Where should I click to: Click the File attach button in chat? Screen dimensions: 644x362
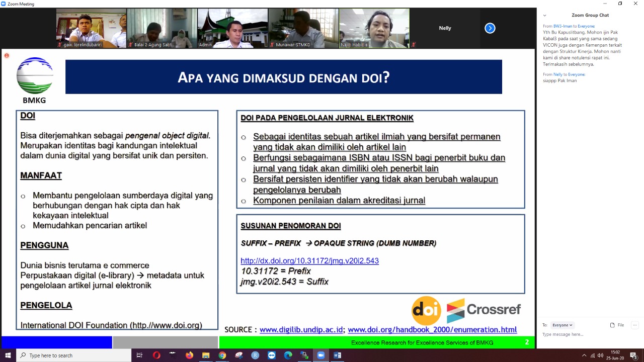[x=617, y=325]
